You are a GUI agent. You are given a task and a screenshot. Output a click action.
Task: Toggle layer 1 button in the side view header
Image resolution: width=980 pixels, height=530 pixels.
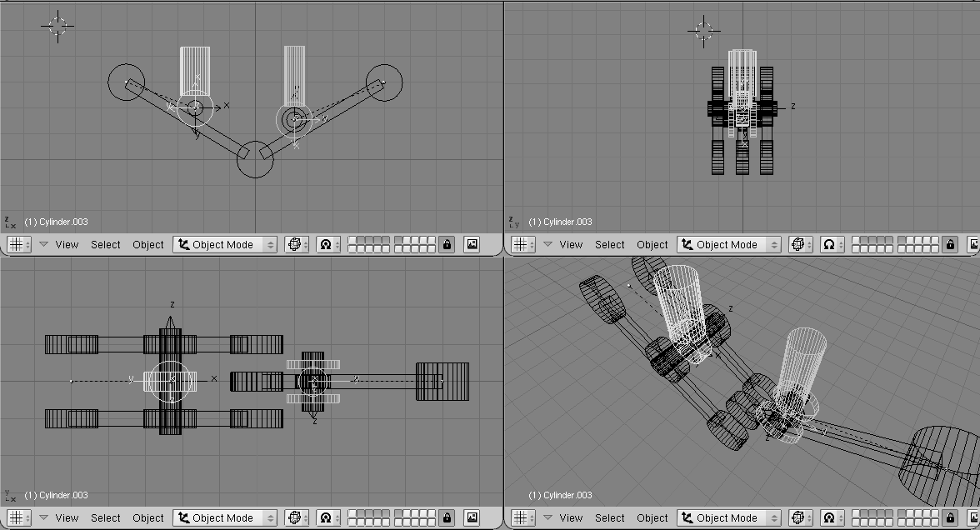[x=857, y=241]
